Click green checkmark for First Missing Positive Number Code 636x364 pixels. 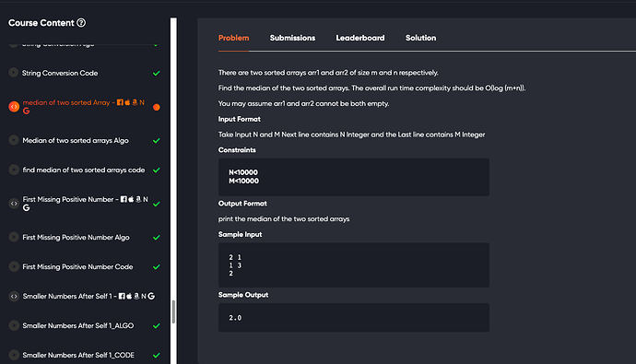click(x=156, y=267)
